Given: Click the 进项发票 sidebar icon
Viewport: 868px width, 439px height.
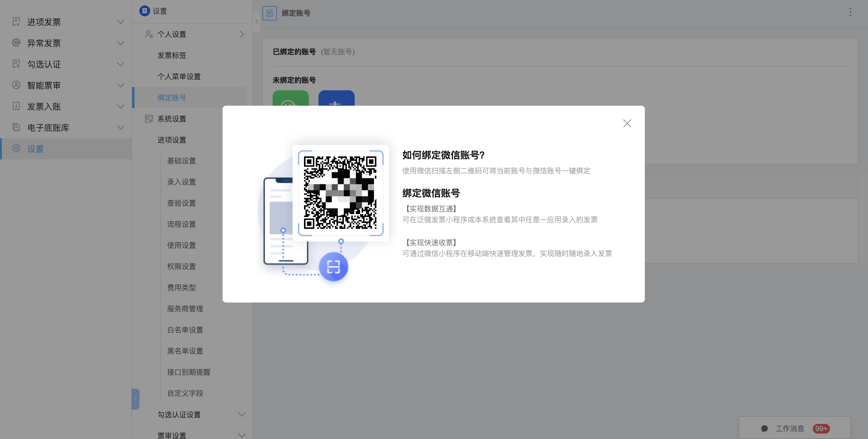Looking at the screenshot, I should pyautogui.click(x=16, y=22).
